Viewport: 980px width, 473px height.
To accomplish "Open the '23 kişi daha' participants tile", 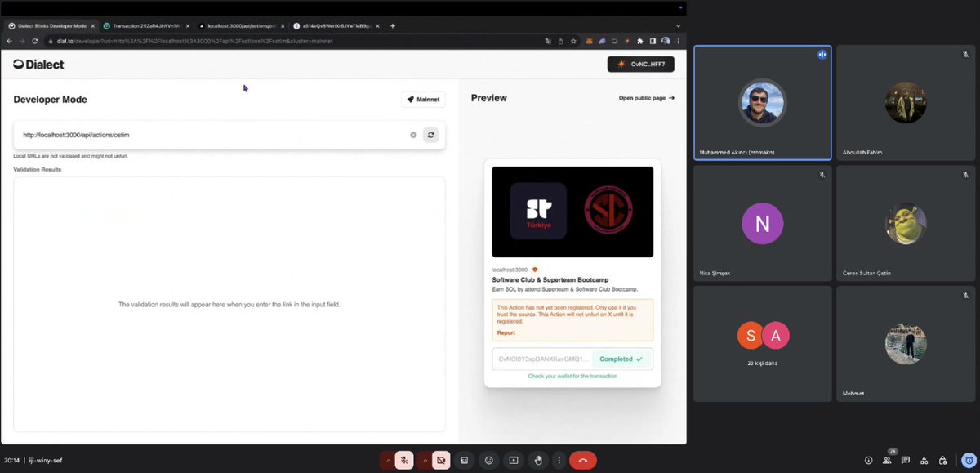I will (763, 343).
